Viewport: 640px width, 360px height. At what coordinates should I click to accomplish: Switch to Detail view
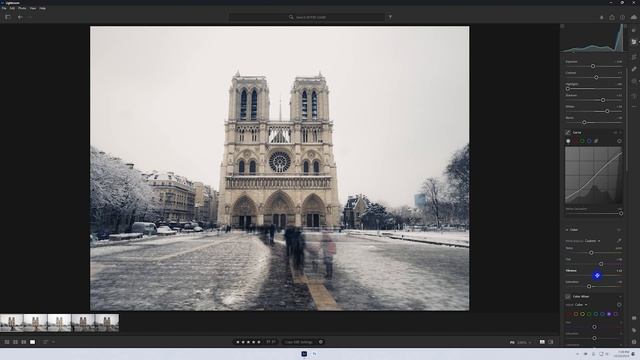pyautogui.click(x=33, y=342)
